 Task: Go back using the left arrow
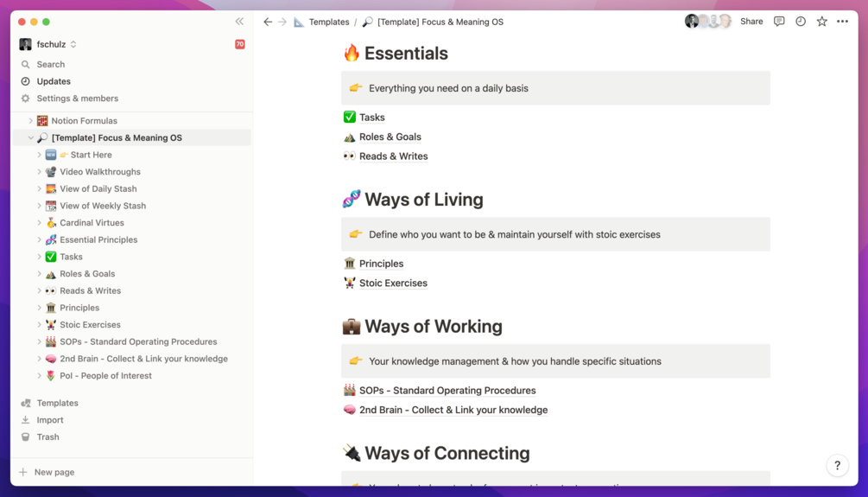pyautogui.click(x=268, y=22)
